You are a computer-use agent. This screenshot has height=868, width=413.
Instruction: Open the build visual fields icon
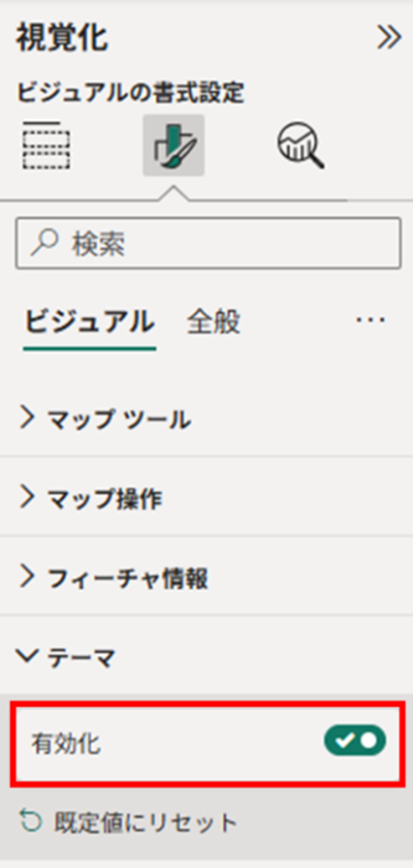[46, 145]
